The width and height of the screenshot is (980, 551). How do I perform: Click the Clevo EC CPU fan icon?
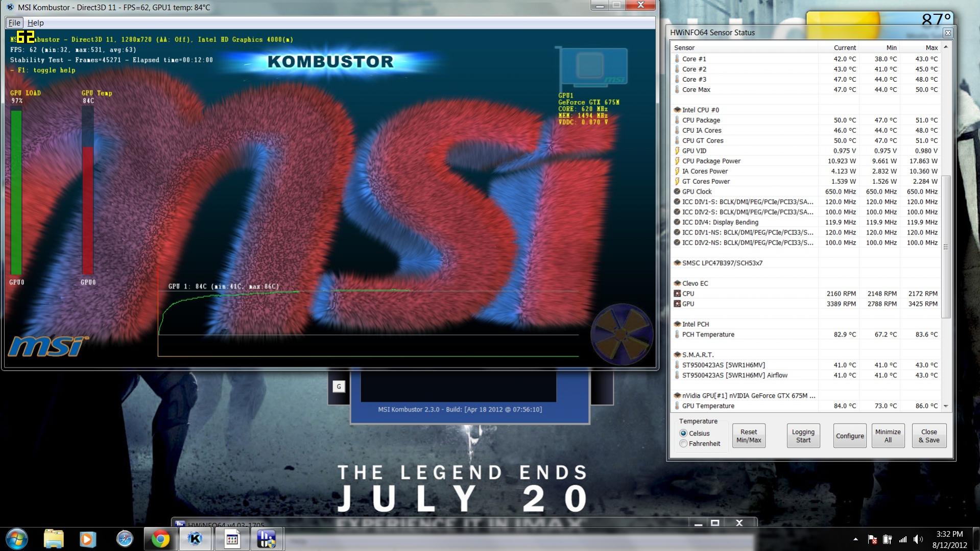pyautogui.click(x=677, y=294)
